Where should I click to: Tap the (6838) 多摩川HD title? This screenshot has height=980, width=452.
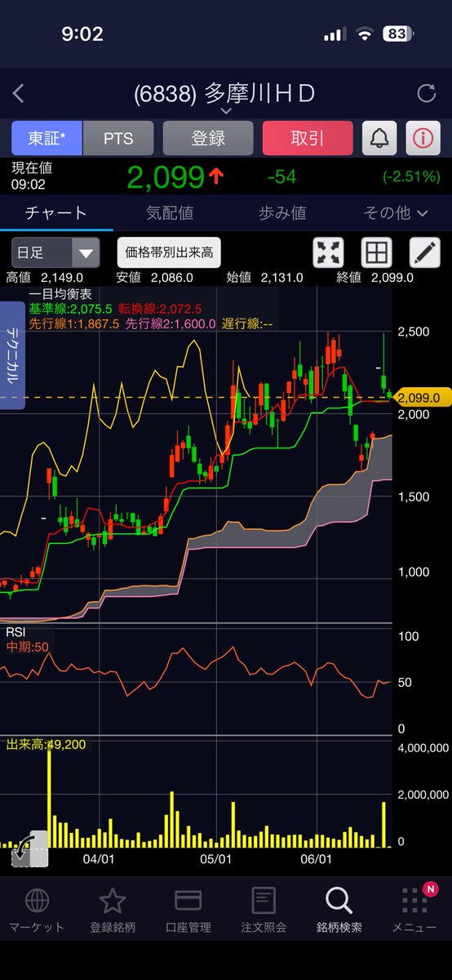tap(225, 94)
